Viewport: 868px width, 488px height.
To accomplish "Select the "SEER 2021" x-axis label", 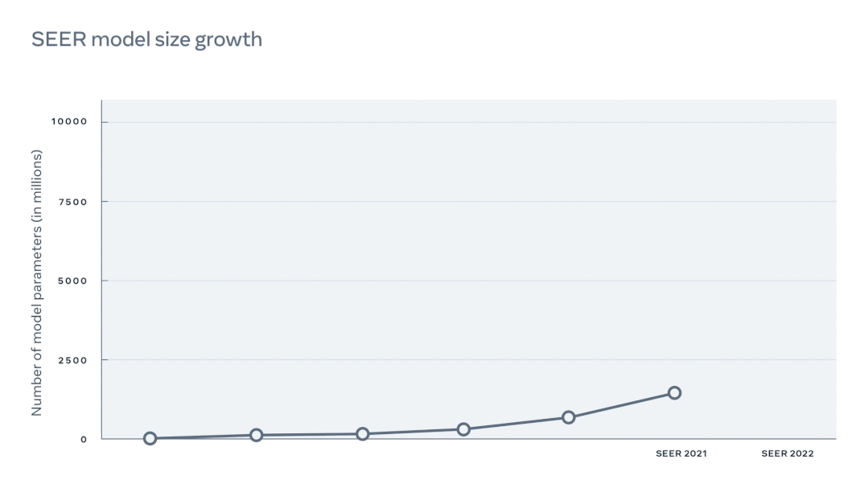I will [x=681, y=454].
